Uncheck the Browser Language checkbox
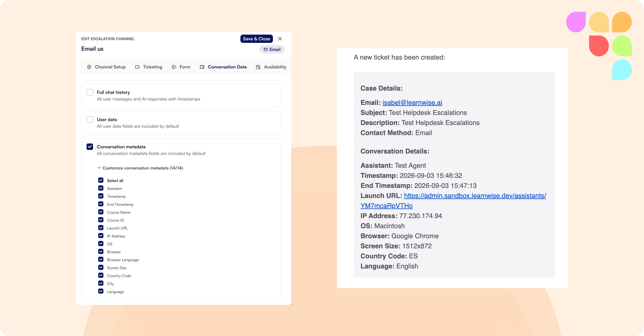644x336 pixels. (101, 260)
